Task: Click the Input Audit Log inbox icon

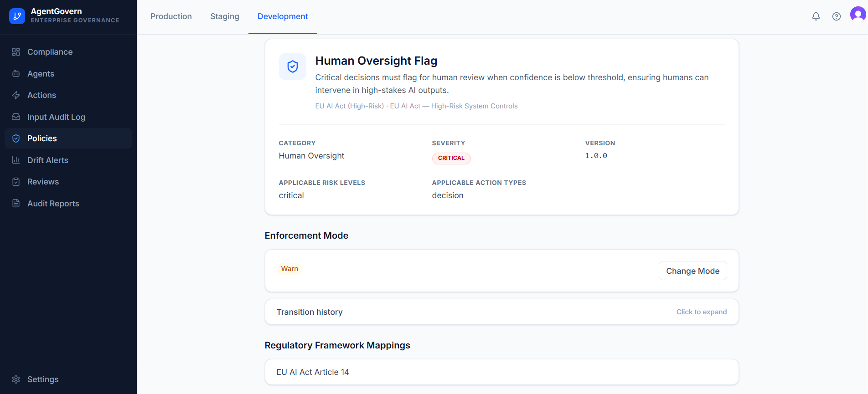Action: [x=16, y=117]
